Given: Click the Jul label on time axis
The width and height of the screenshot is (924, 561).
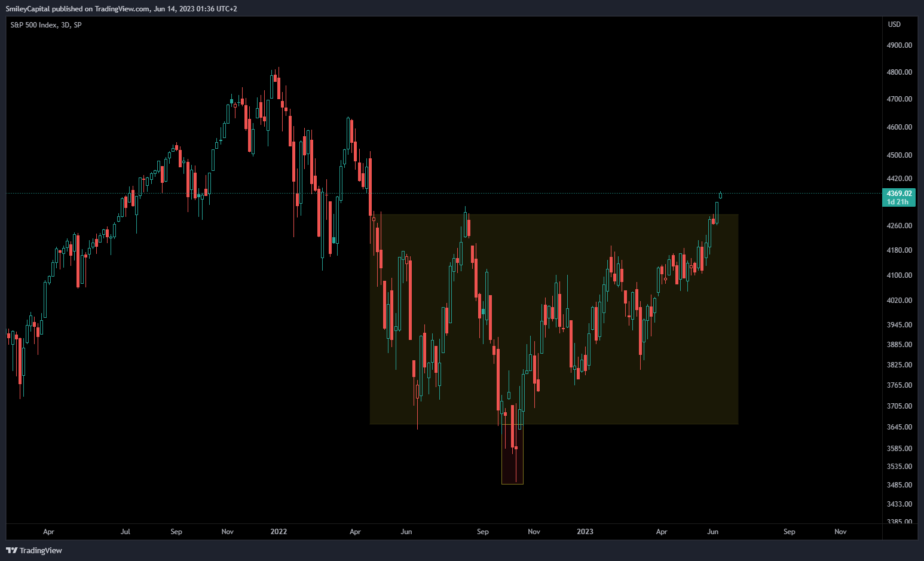Looking at the screenshot, I should (126, 532).
